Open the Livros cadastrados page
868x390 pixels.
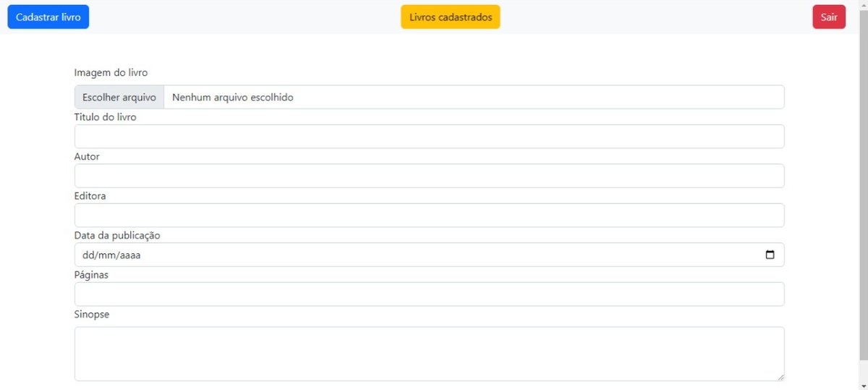point(451,17)
